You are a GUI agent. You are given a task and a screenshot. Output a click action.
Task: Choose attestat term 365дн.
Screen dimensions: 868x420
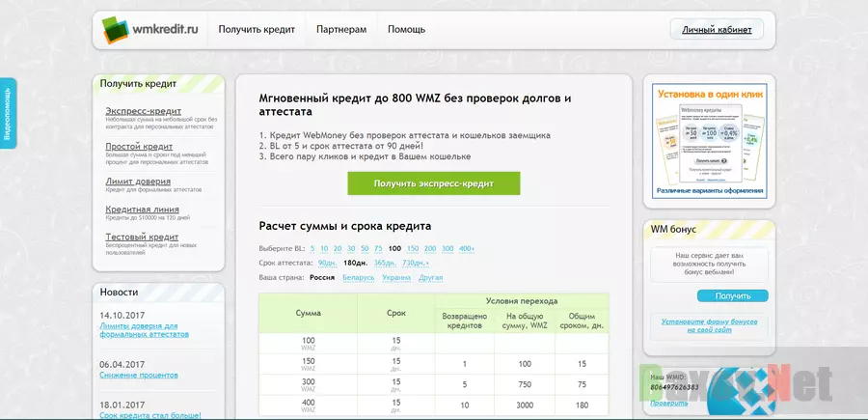385,263
